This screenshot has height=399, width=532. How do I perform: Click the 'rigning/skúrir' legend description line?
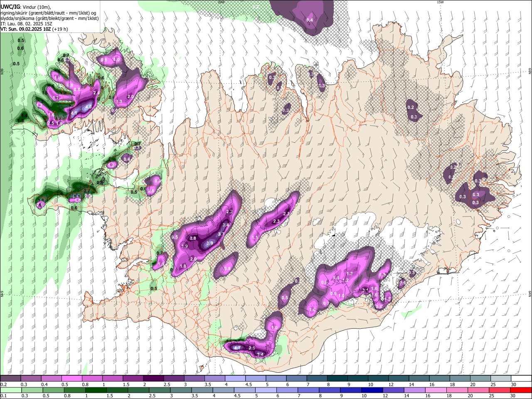pos(48,13)
